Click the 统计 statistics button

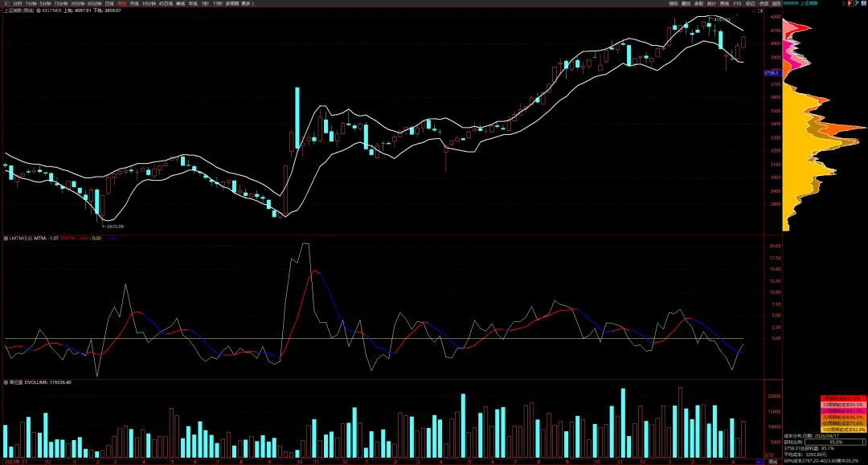click(x=711, y=3)
